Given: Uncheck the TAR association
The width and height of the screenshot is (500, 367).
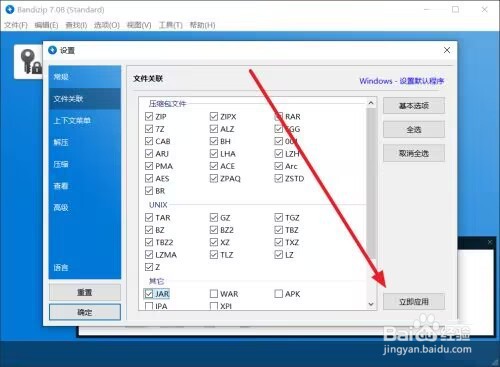Looking at the screenshot, I should [x=149, y=217].
